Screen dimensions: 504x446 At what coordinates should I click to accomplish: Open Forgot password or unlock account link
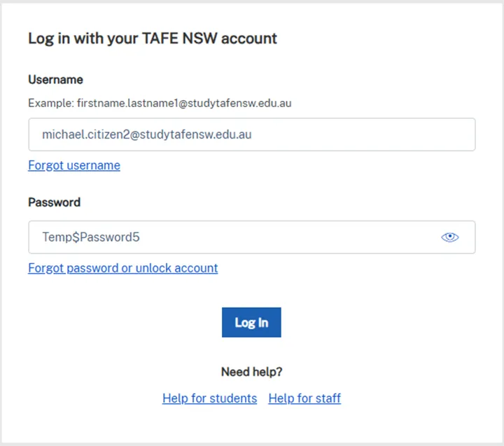123,268
